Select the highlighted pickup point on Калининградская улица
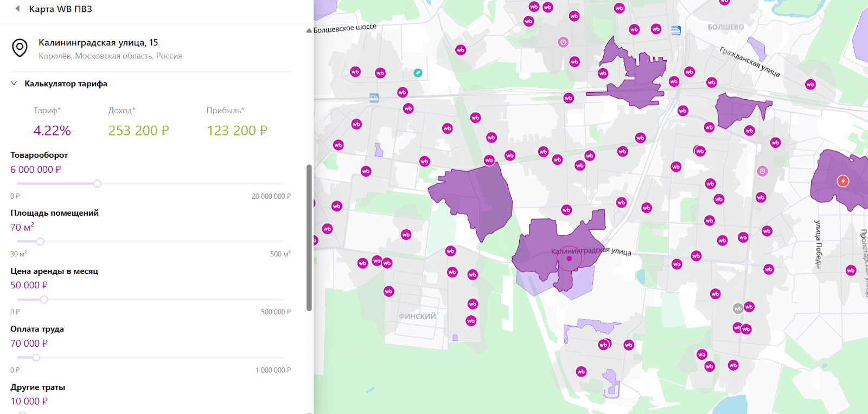868x414 pixels. tap(569, 258)
